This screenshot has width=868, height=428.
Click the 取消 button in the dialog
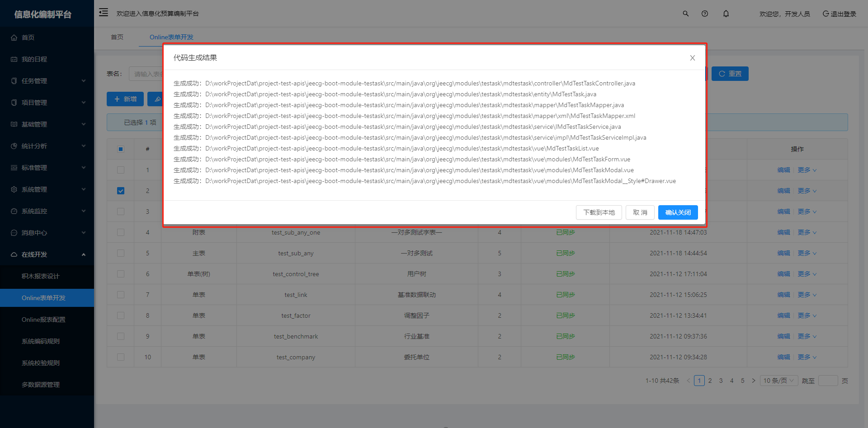[640, 212]
